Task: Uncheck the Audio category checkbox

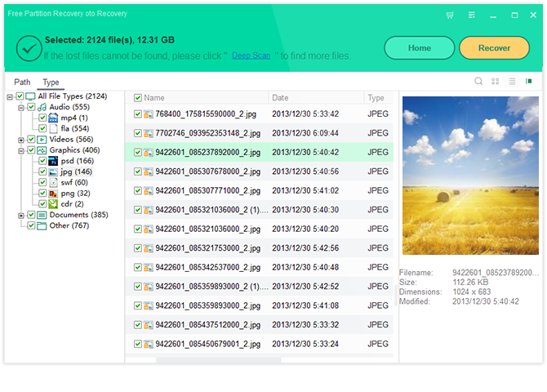Action: [32, 107]
